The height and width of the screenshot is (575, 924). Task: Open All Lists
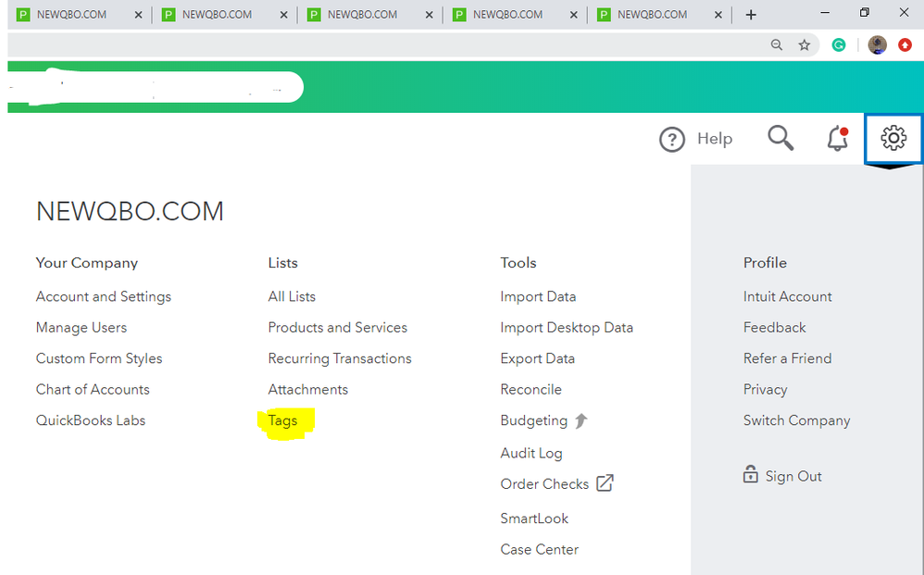[x=292, y=296]
